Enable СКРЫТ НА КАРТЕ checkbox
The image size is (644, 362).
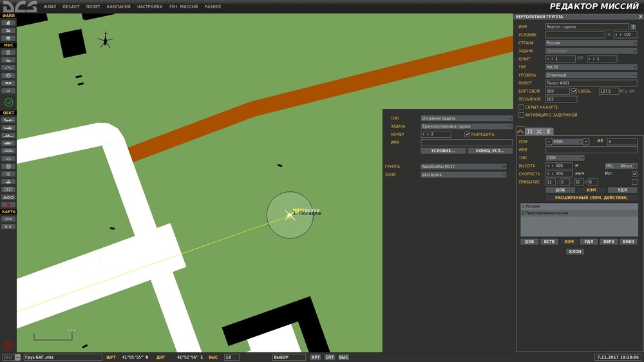pyautogui.click(x=521, y=107)
